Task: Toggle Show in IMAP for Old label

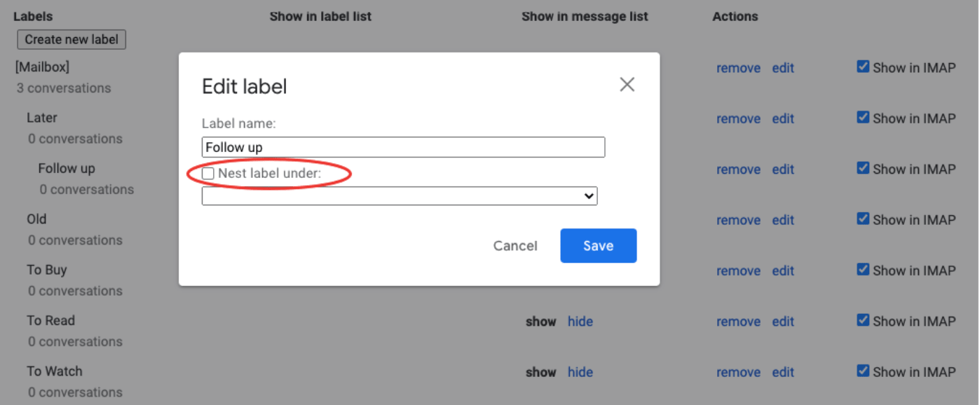Action: [864, 219]
